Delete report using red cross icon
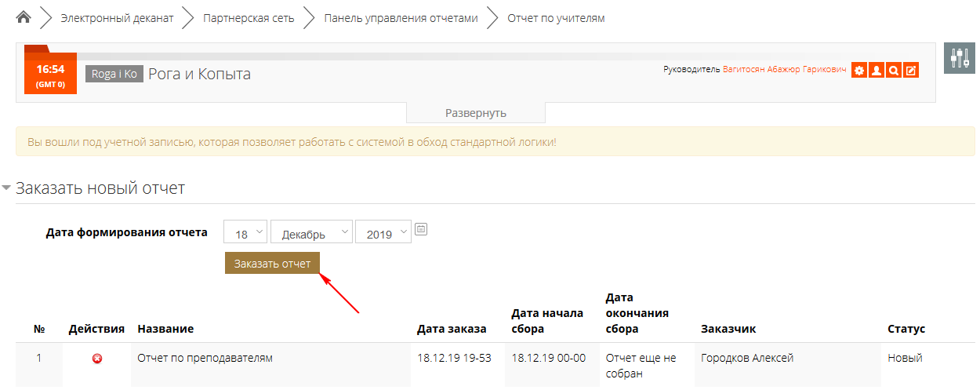This screenshot has height=390, width=980. click(x=97, y=359)
